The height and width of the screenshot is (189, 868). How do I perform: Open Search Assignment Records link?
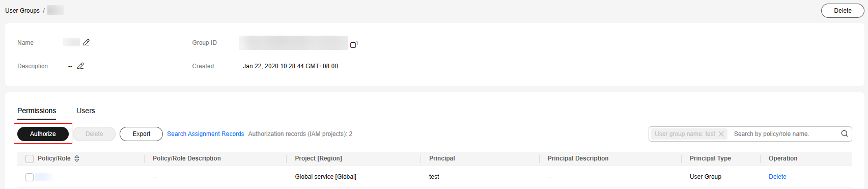[x=206, y=134]
